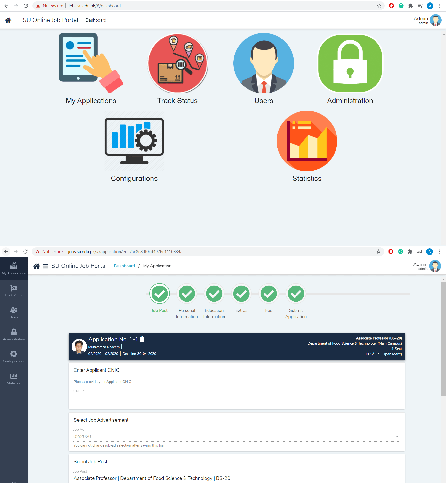Open the My Applications dashboard tile
Image resolution: width=448 pixels, height=483 pixels.
(91, 69)
